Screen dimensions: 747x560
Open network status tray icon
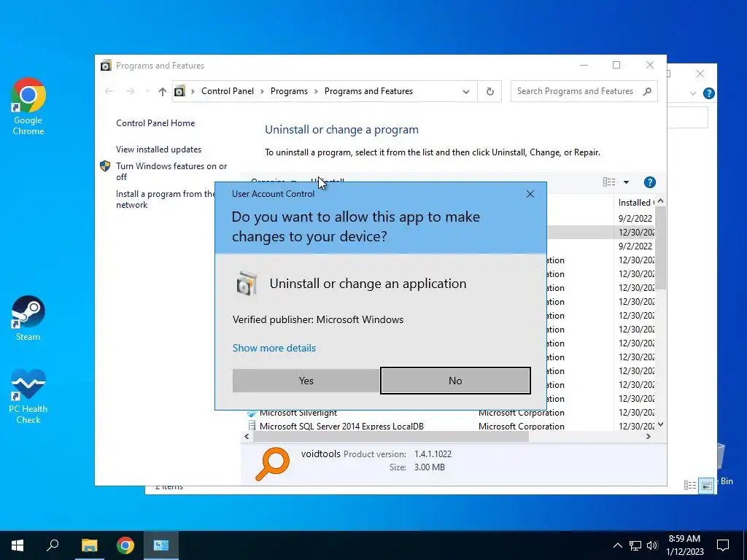pos(635,545)
